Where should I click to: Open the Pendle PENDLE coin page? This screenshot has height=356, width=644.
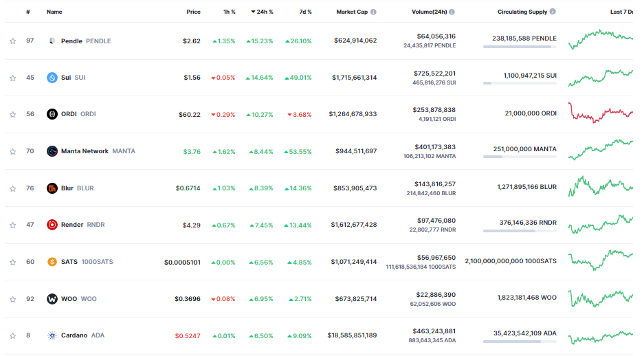pyautogui.click(x=86, y=41)
